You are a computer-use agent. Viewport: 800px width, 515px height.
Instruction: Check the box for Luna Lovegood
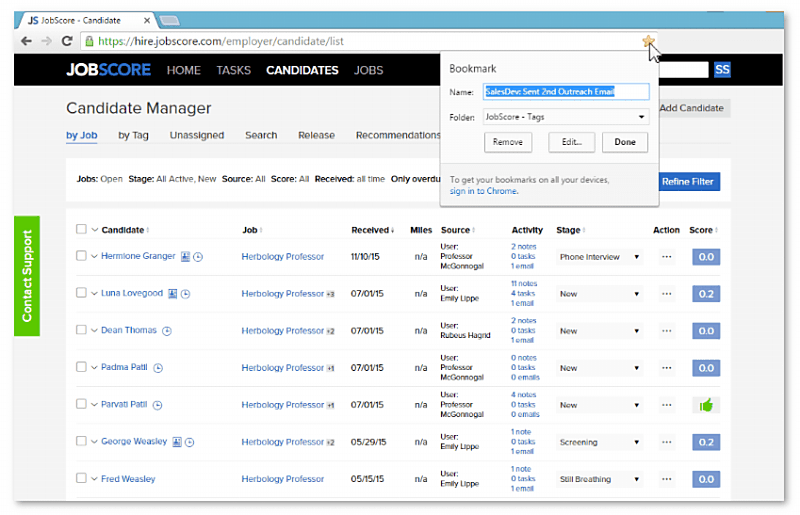[81, 292]
